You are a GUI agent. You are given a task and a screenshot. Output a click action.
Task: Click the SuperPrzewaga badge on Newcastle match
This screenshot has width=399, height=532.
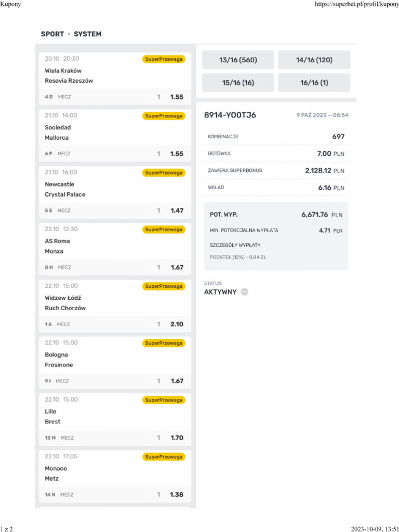[x=164, y=172]
